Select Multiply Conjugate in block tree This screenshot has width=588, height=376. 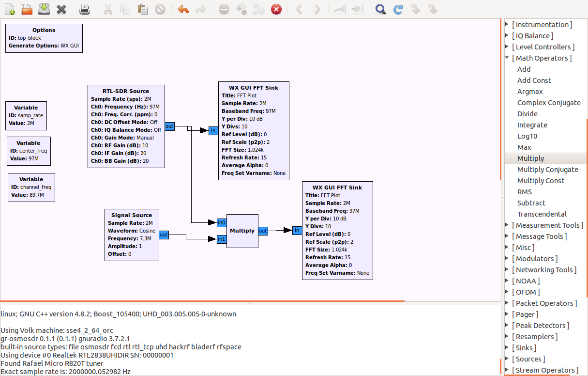point(547,170)
